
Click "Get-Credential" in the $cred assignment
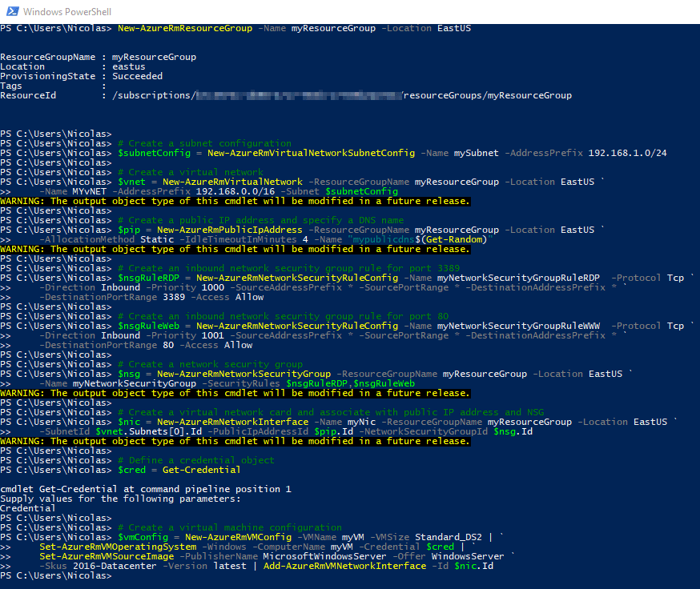click(x=201, y=470)
